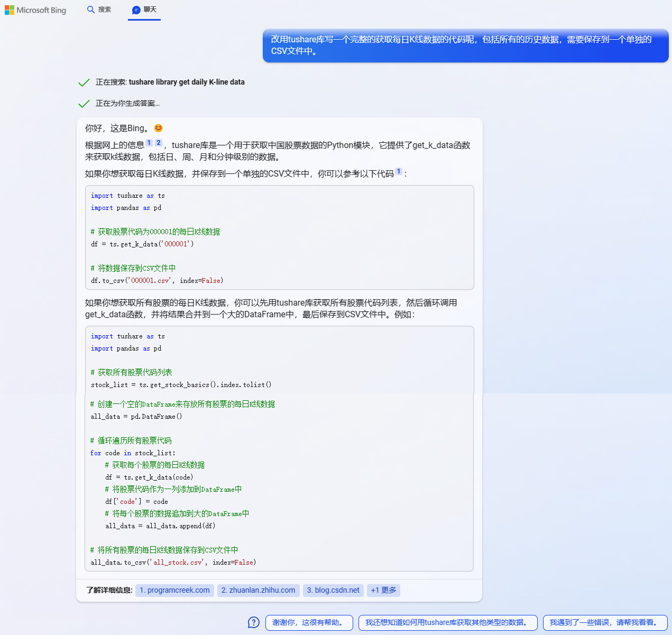Screen dimensions: 672x635
Task: Switch to the 搜索 tab
Action: click(98, 9)
